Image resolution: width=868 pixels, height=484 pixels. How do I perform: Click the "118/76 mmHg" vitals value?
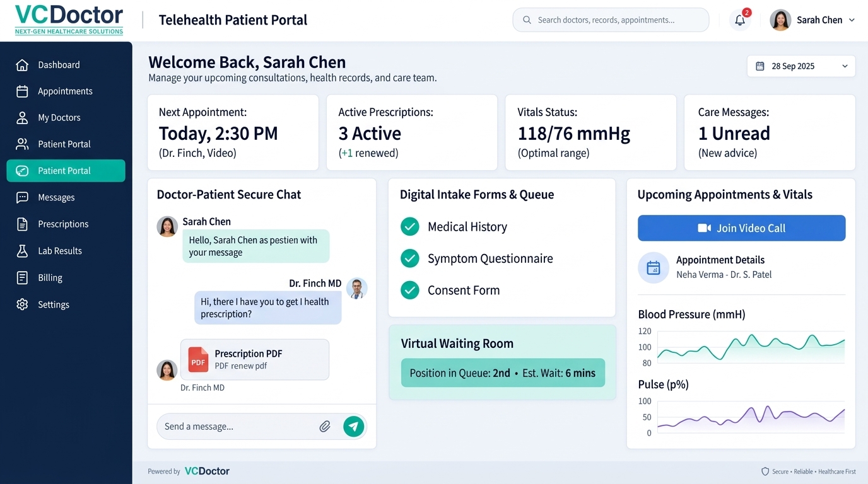coord(574,134)
